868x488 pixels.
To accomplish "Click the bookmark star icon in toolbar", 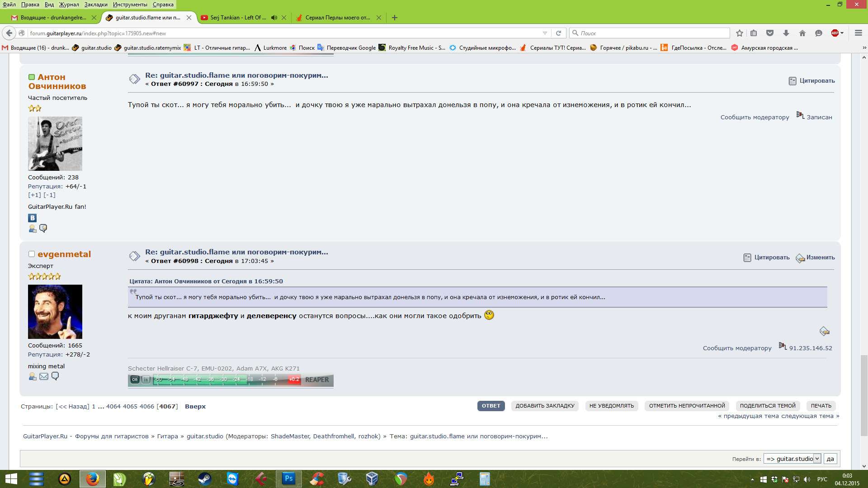I will pos(740,33).
